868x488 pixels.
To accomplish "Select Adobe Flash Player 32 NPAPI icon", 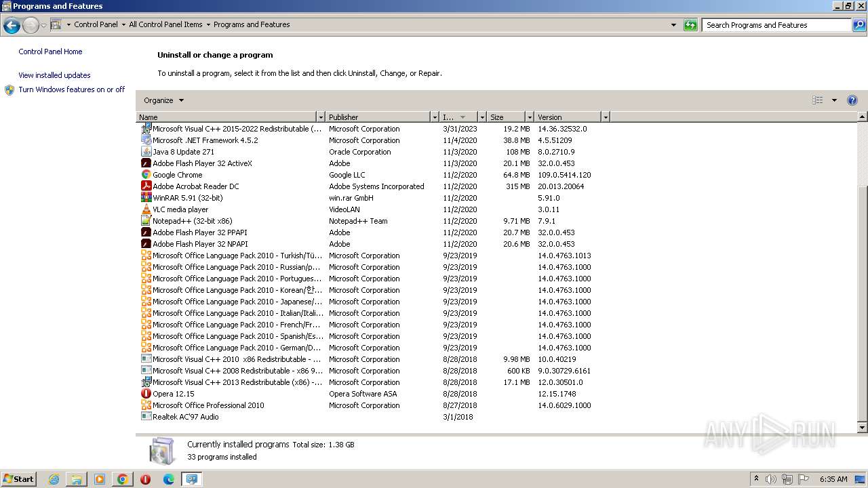I will click(146, 244).
